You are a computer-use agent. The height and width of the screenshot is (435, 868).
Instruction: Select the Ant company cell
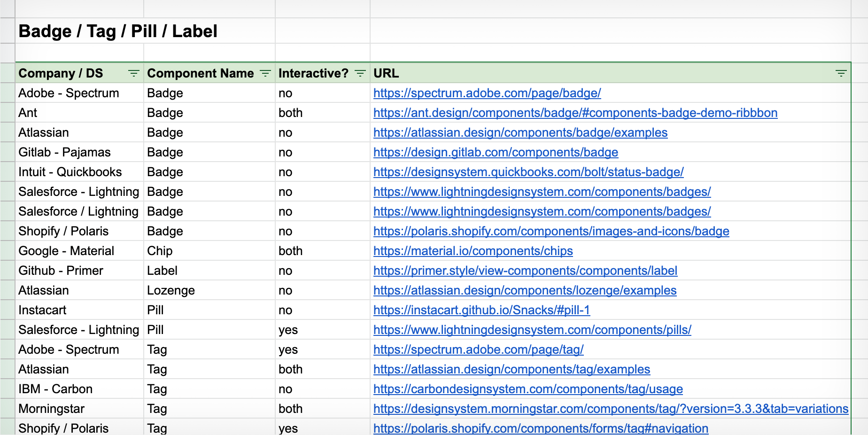point(80,113)
